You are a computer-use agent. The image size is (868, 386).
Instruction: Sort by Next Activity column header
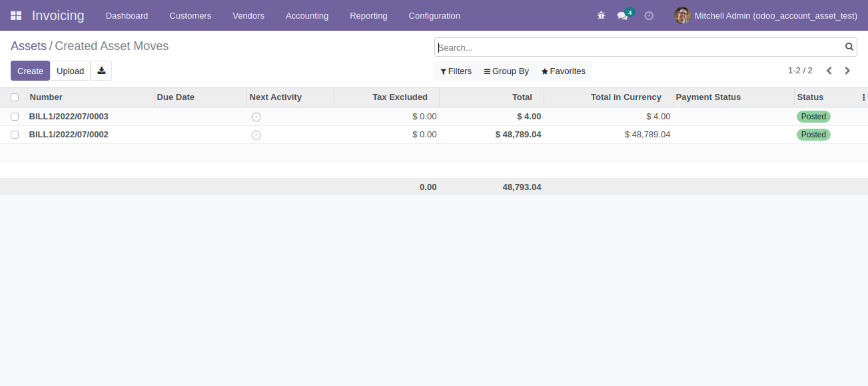290,97
